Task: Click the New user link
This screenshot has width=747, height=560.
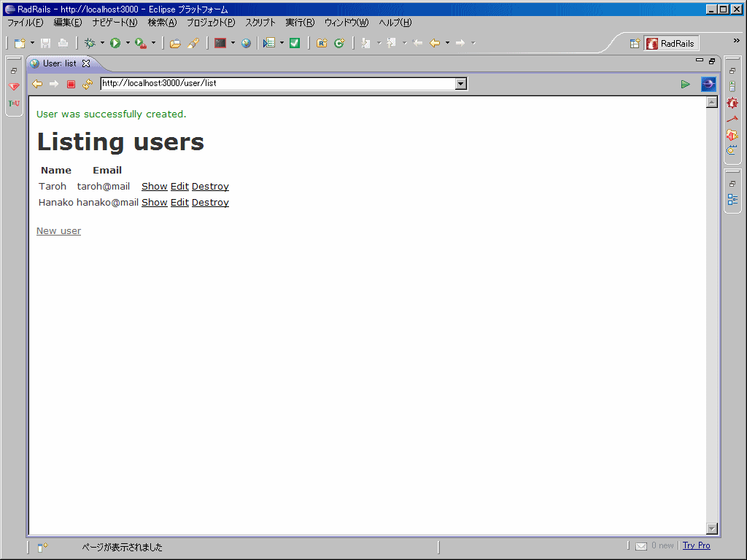Action: coord(58,231)
